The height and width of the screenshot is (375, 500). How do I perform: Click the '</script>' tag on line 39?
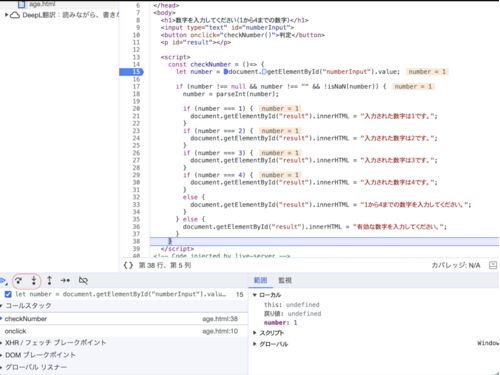tap(177, 249)
